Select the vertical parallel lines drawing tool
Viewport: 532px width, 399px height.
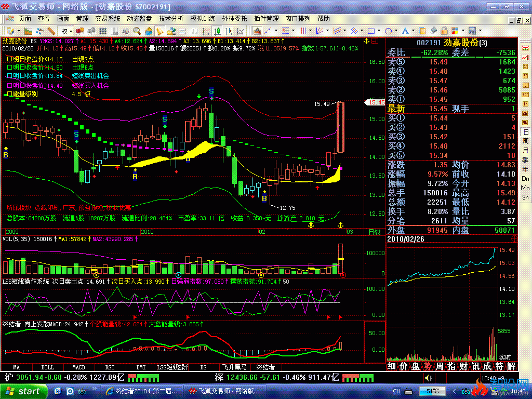[302, 31]
